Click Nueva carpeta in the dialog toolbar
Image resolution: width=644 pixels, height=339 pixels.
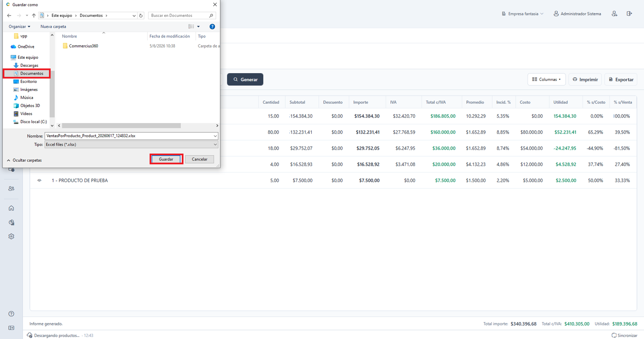pyautogui.click(x=53, y=27)
